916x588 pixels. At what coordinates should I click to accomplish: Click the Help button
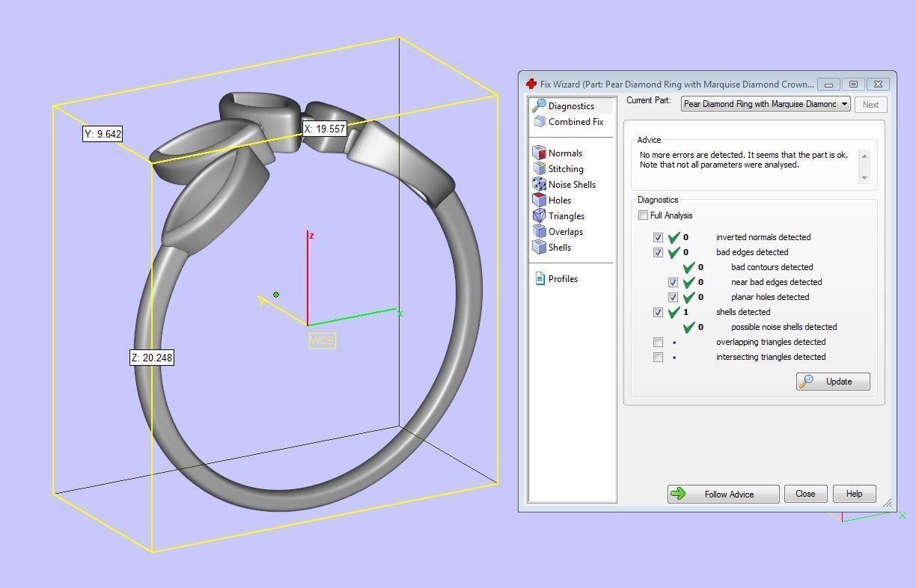(x=854, y=494)
